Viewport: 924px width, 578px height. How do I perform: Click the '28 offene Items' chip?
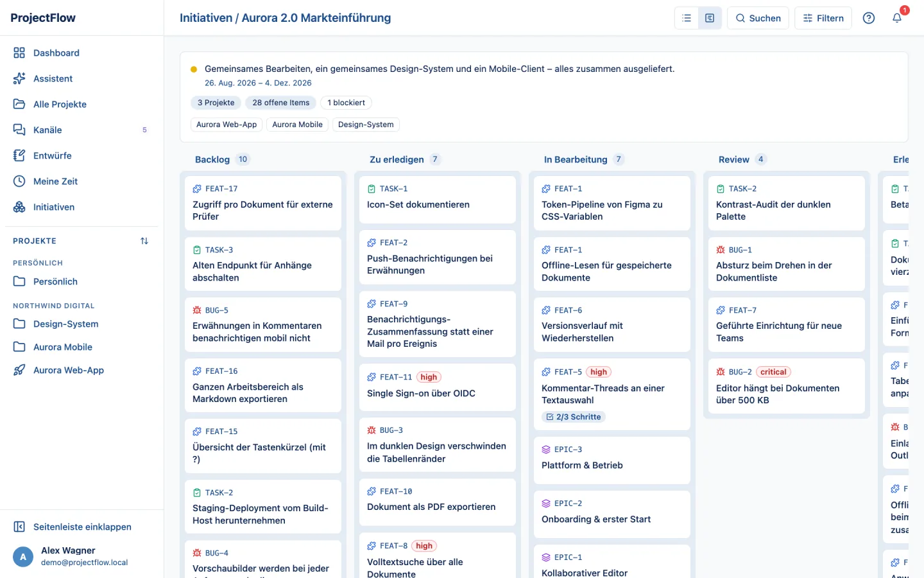coord(281,103)
